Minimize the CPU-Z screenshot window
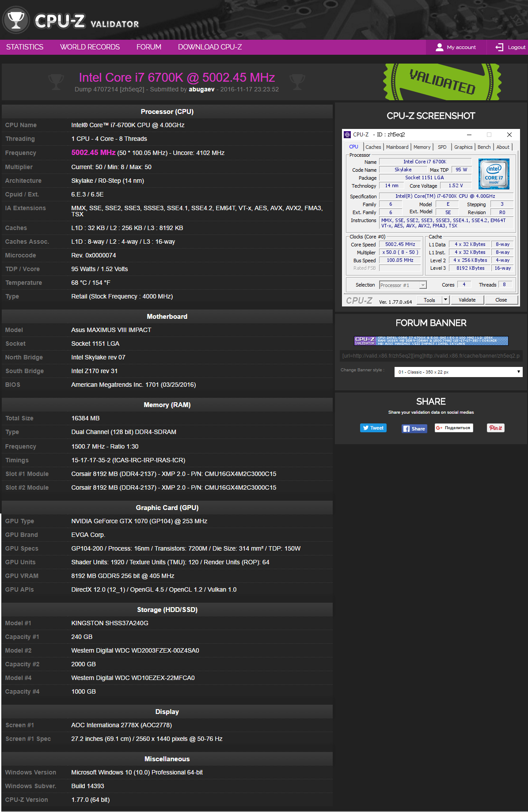This screenshot has width=528, height=812. tap(469, 135)
